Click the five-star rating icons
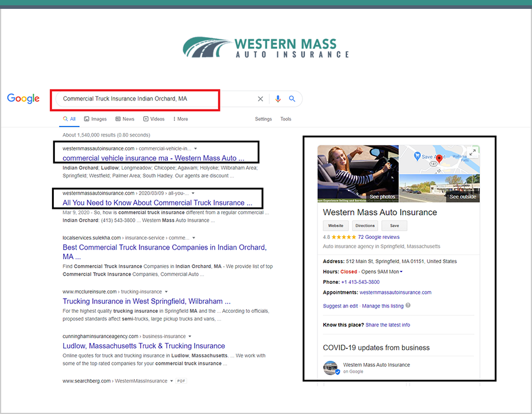 point(343,237)
